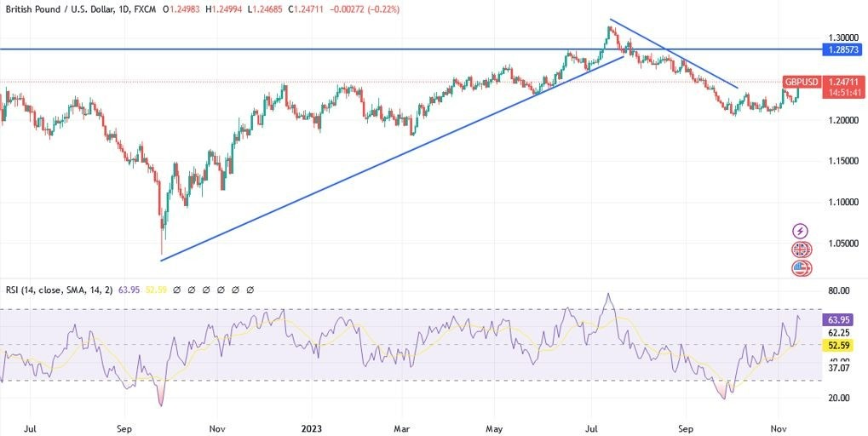Screen dimensions: 868x436
Task: Click the 14:51:41 bar countdown timer
Action: click(x=843, y=93)
